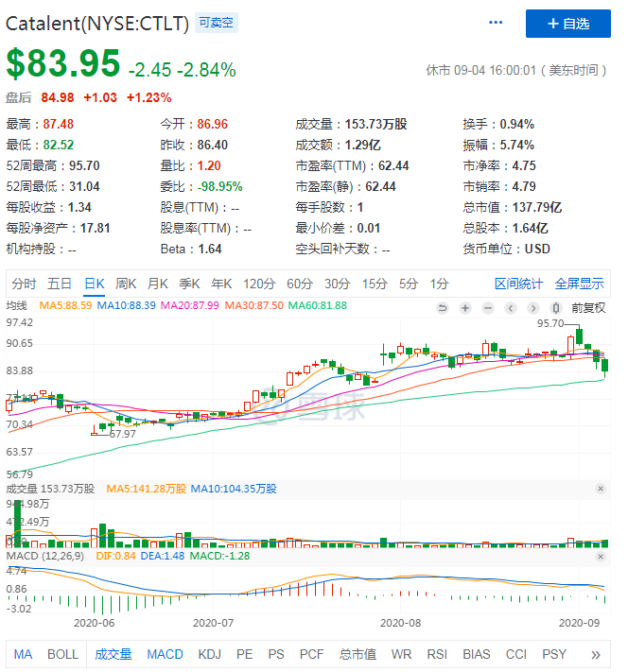Click the 67.97 low marker on chart
This screenshot has height=672, width=628.
[x=123, y=434]
